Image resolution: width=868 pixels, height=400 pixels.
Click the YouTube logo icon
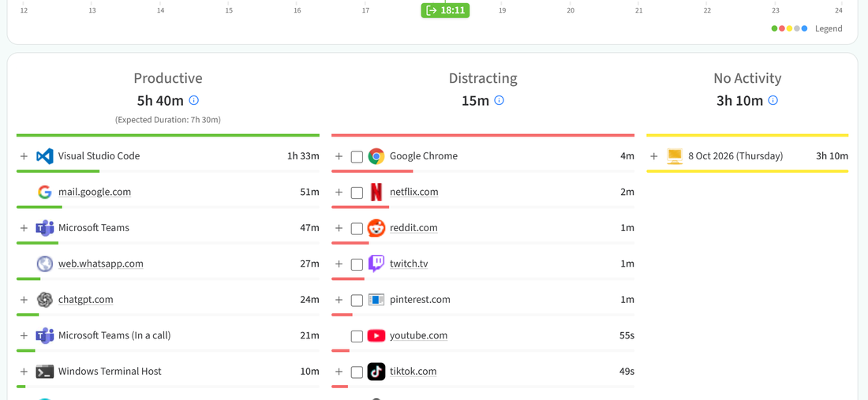(x=376, y=336)
